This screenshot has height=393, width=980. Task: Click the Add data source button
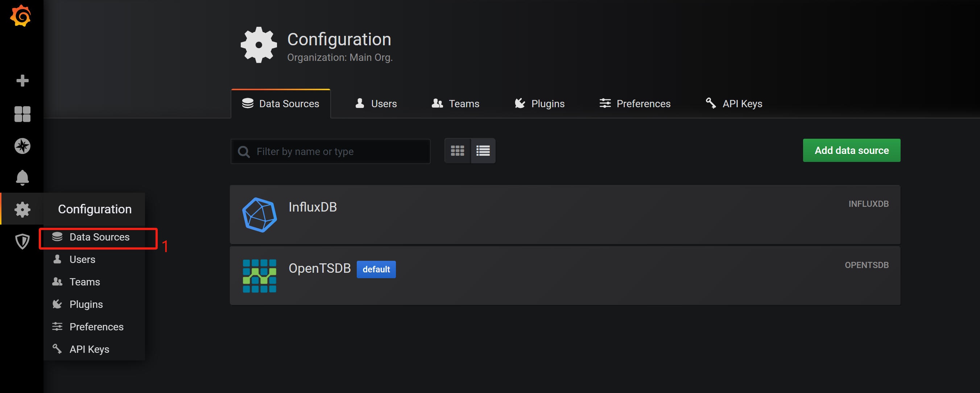(851, 151)
